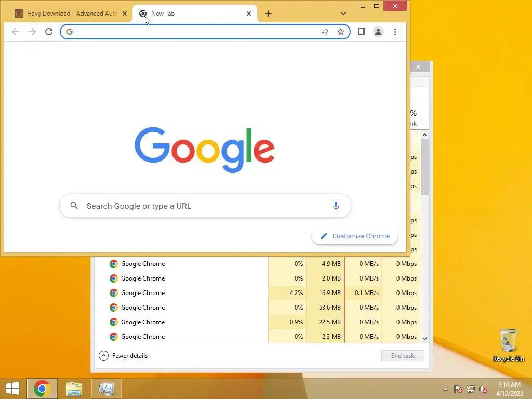Click the Customize Chrome button
This screenshot has height=399, width=532.
coord(354,236)
